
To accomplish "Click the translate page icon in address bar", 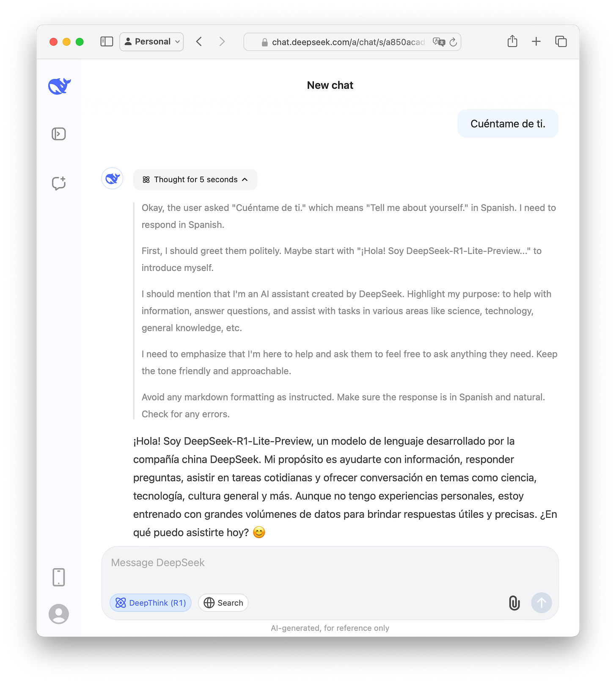I will point(439,42).
